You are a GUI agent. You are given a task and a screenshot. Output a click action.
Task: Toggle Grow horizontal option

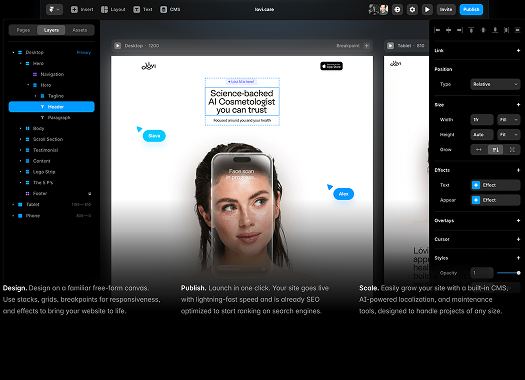[x=479, y=150]
